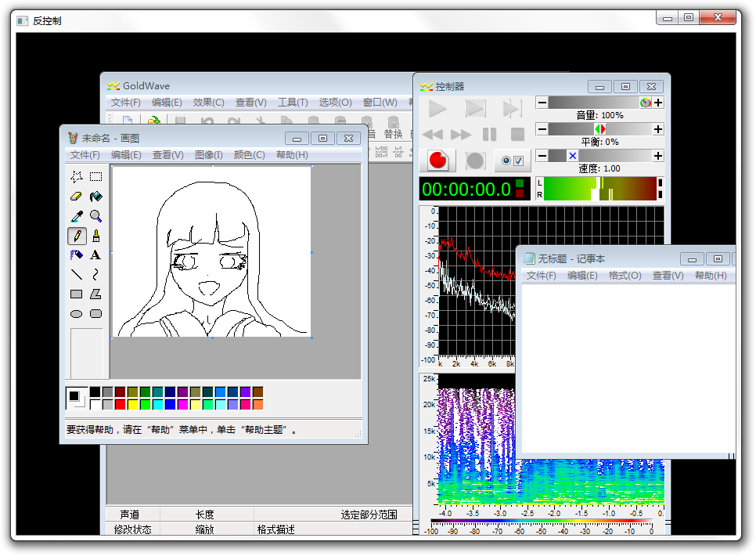The image size is (756, 556).
Task: Select the rectangular Select tool in Paint
Action: (x=96, y=177)
